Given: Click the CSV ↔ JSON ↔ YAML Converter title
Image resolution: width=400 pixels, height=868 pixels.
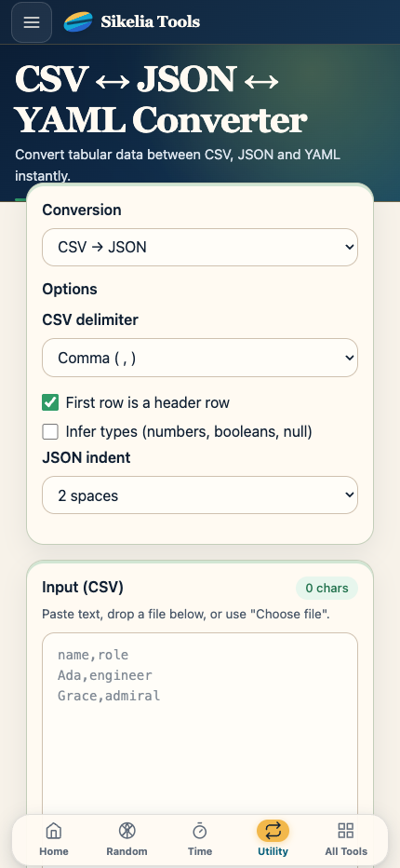Looking at the screenshot, I should (x=160, y=100).
